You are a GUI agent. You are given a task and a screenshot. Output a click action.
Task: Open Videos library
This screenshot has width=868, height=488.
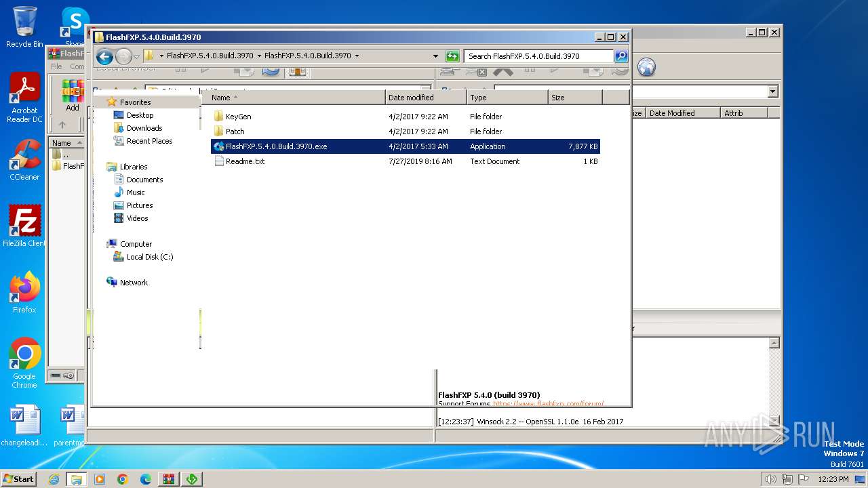(x=137, y=218)
